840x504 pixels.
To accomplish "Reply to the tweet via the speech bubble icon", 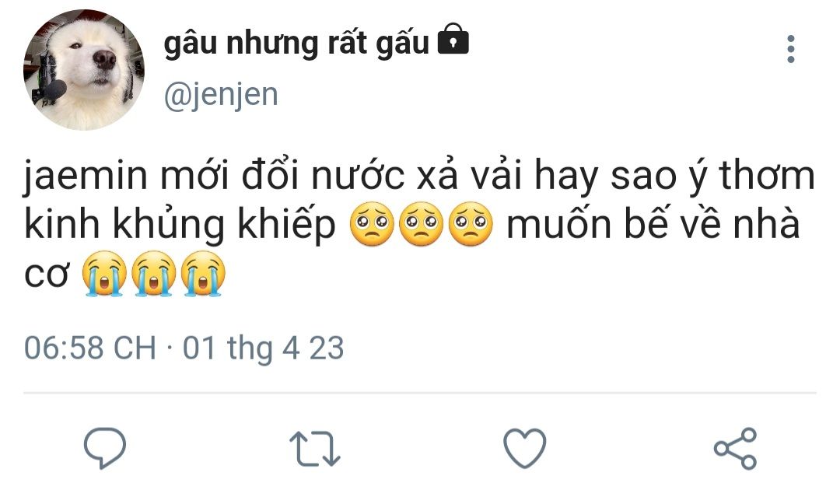I will tap(105, 448).
